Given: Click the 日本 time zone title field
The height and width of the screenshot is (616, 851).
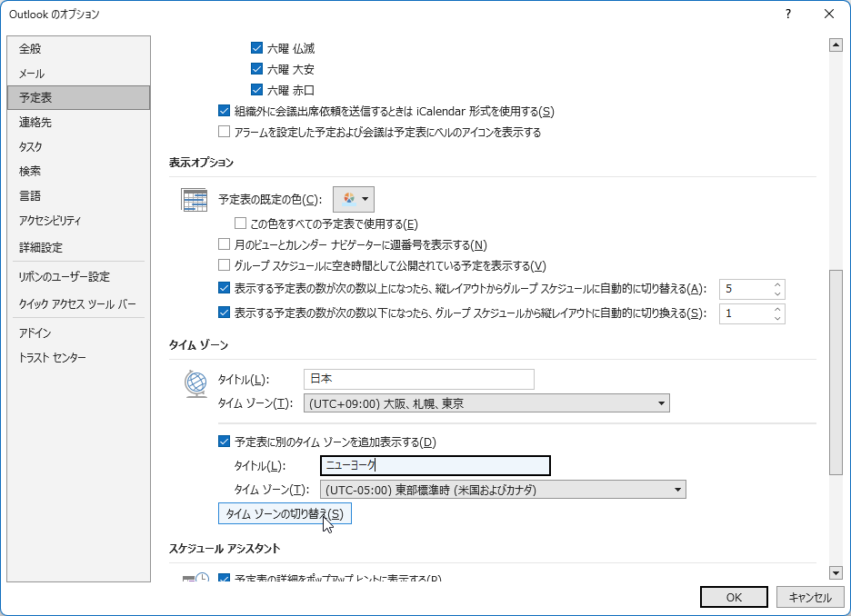Looking at the screenshot, I should pos(419,379).
